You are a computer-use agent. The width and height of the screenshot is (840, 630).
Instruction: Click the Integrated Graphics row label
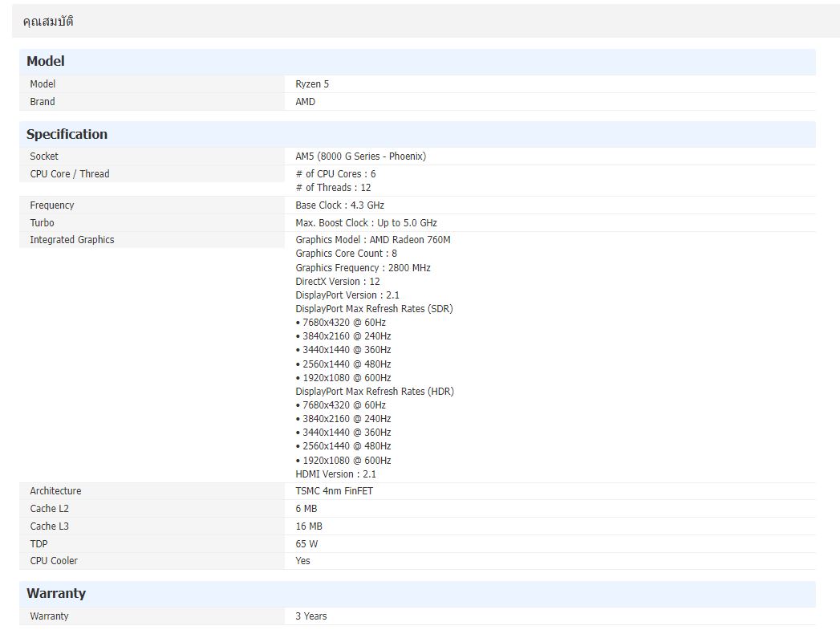click(x=72, y=240)
